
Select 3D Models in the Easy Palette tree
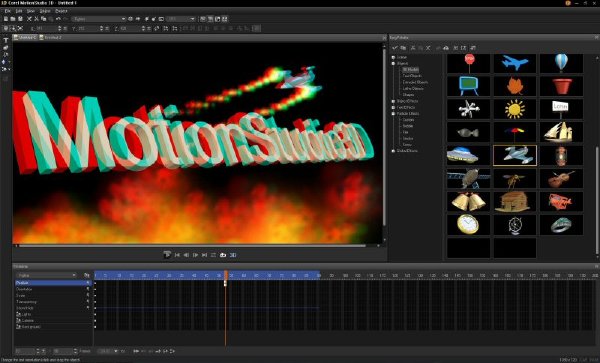point(411,70)
